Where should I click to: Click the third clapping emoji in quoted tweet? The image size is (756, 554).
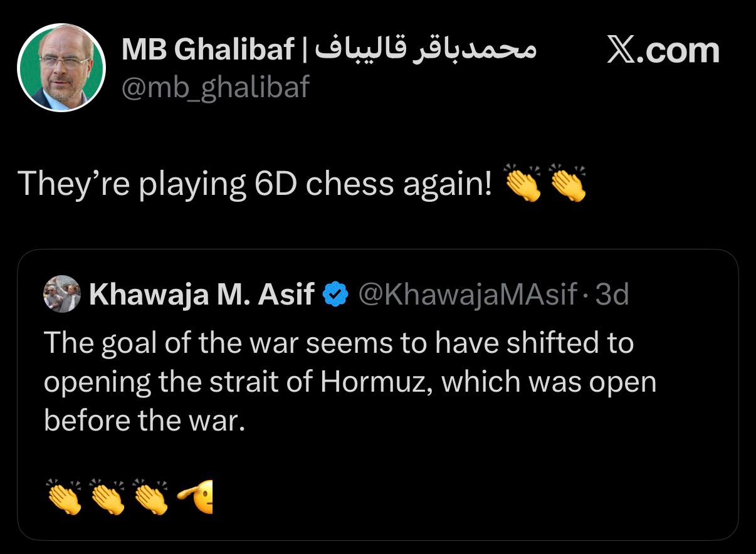150,498
